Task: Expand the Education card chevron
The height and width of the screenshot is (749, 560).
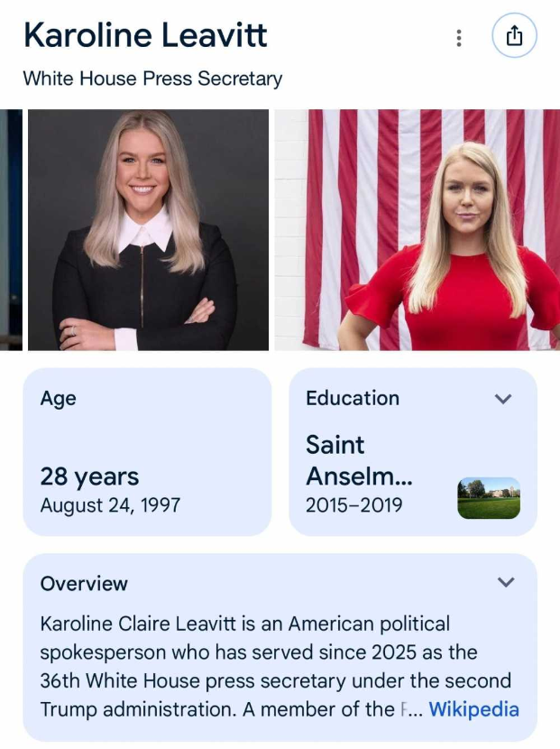Action: tap(503, 398)
